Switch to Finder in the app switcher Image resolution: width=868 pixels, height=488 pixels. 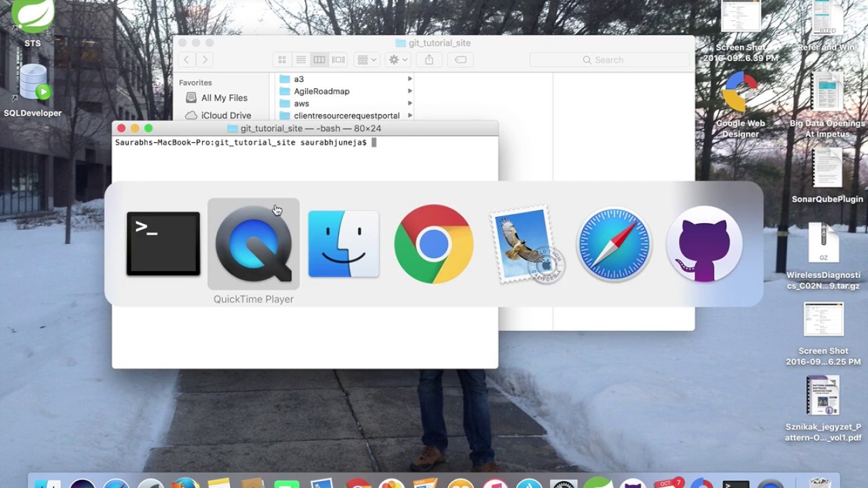tap(344, 244)
